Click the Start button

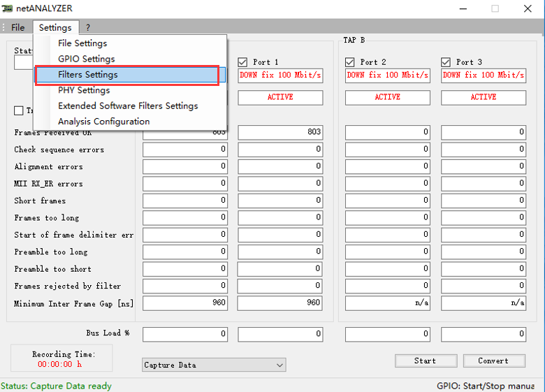coord(426,361)
